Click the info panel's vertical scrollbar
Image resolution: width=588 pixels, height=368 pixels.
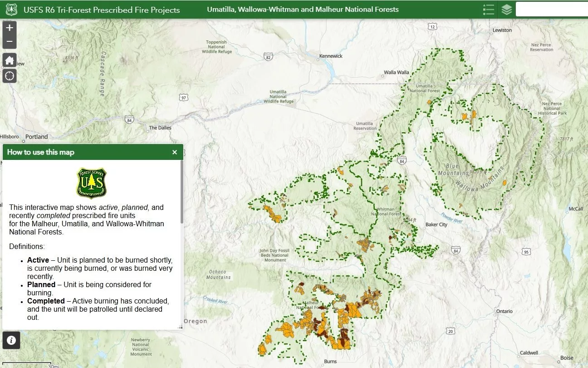(x=182, y=195)
